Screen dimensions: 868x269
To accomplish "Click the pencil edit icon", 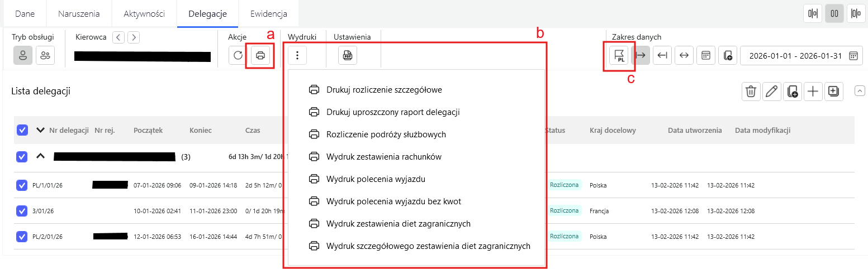I will click(x=772, y=92).
